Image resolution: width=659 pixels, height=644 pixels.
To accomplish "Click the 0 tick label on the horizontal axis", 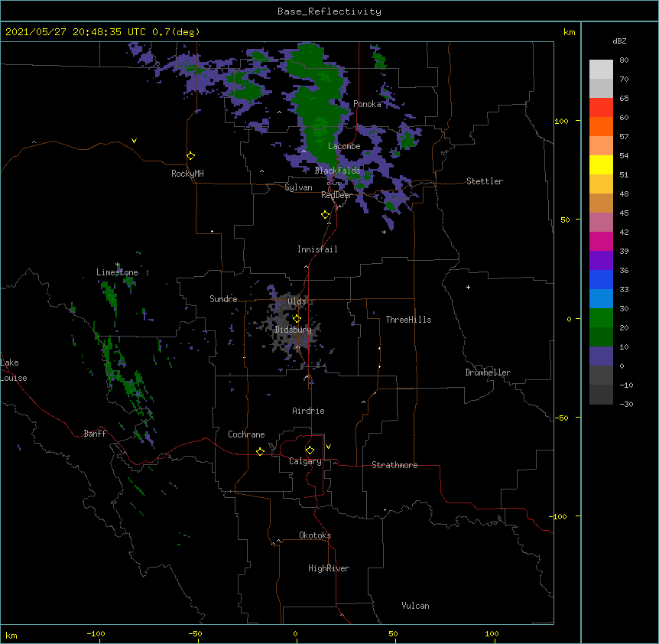I will (x=295, y=633).
